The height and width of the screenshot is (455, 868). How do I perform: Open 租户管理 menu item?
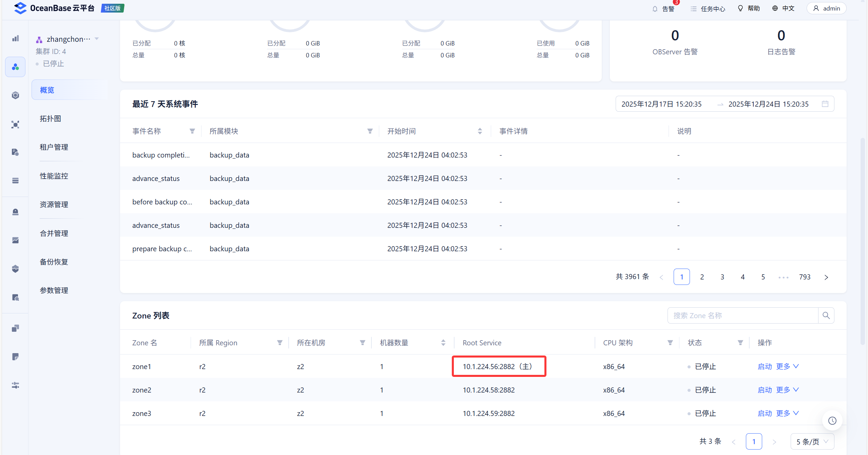[x=54, y=147]
